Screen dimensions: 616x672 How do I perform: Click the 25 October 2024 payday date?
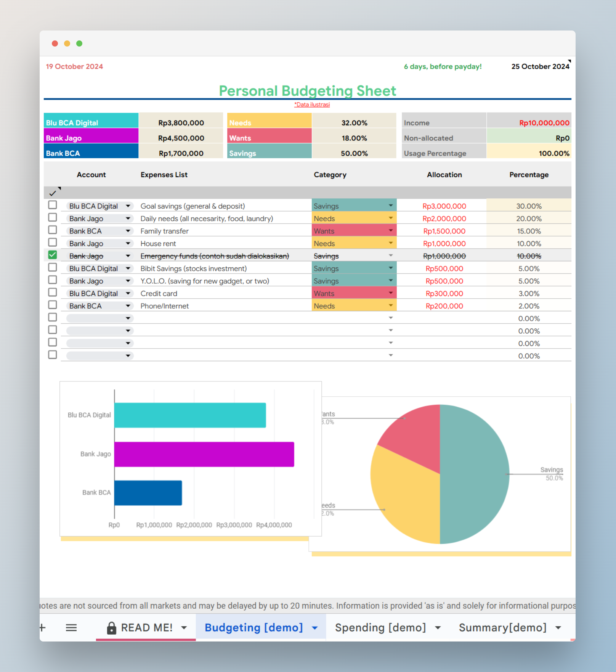click(541, 66)
